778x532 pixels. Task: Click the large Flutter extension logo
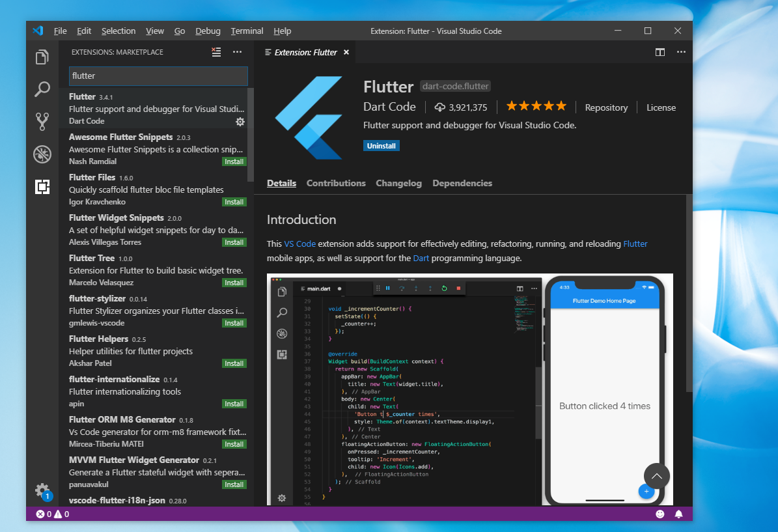point(309,118)
